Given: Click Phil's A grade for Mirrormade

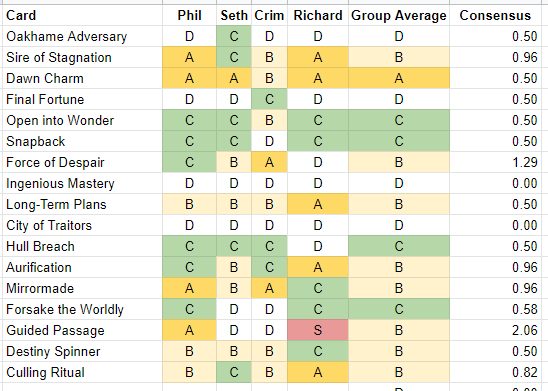Looking at the screenshot, I should (x=189, y=288).
